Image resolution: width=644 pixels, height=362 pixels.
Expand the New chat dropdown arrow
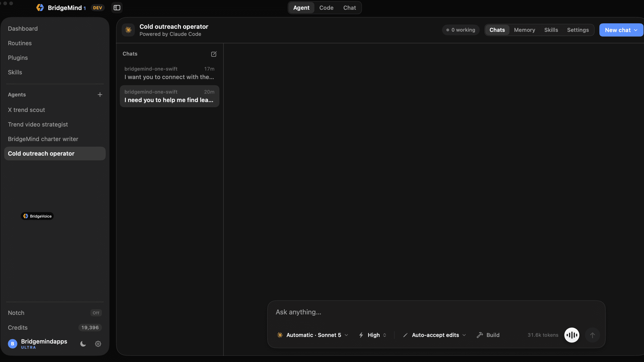point(635,30)
